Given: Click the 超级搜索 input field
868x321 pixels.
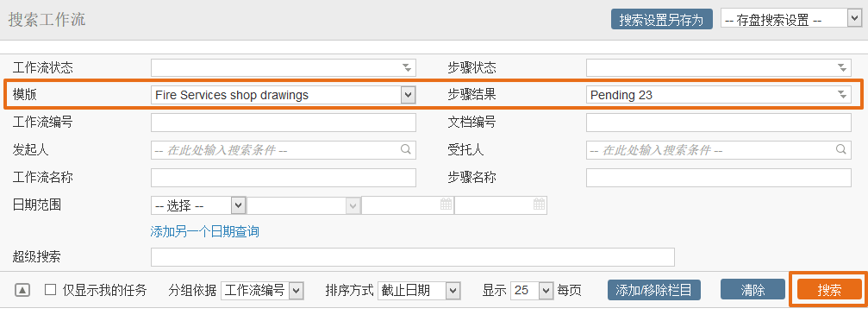Looking at the screenshot, I should [x=412, y=257].
